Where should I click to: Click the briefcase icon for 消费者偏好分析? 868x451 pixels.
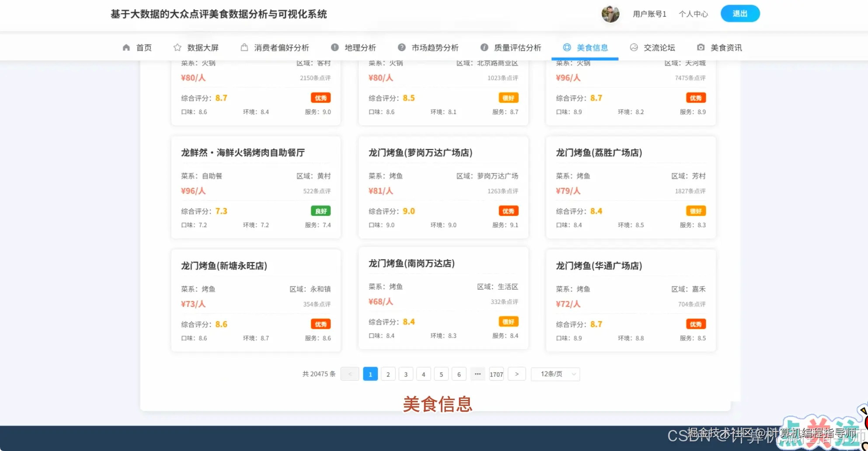[244, 47]
